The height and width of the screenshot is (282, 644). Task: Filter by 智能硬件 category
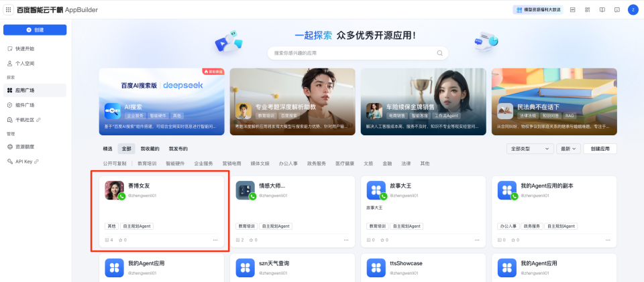tap(175, 163)
